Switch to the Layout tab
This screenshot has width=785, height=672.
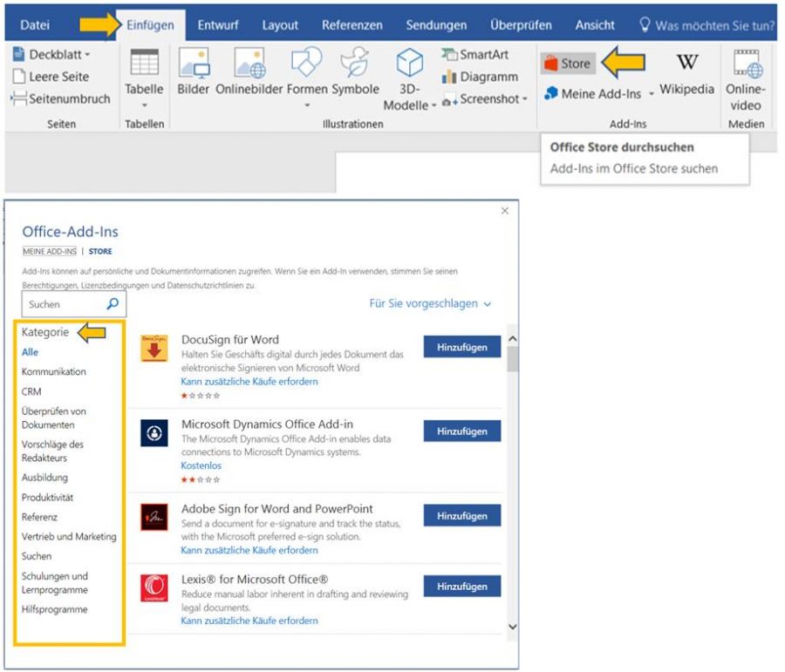point(280,25)
